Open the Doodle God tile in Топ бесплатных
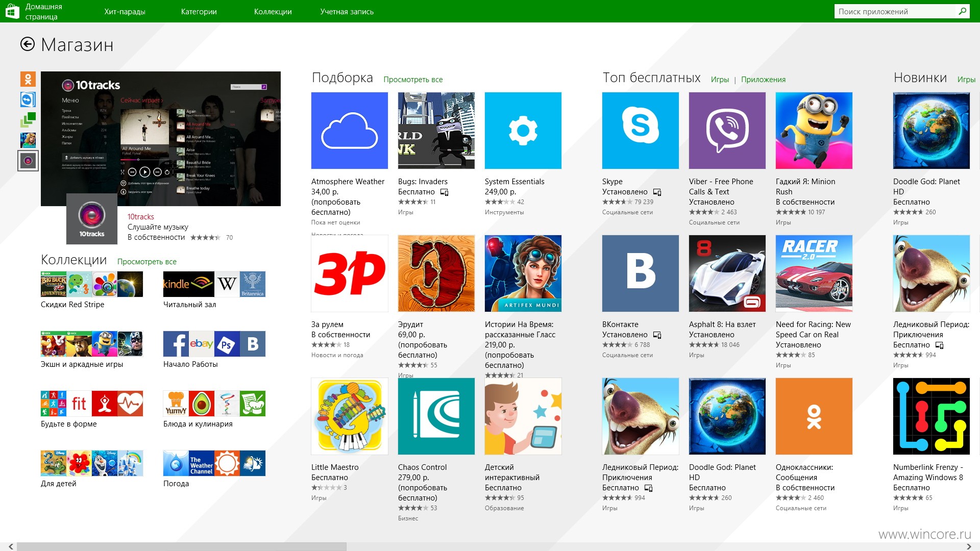This screenshot has height=551, width=980. 727,416
